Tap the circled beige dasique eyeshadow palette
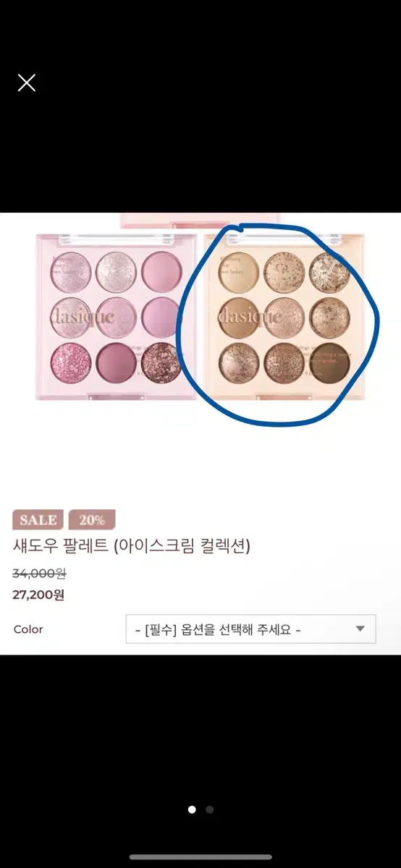Screen dimensions: 401x868 [284, 316]
